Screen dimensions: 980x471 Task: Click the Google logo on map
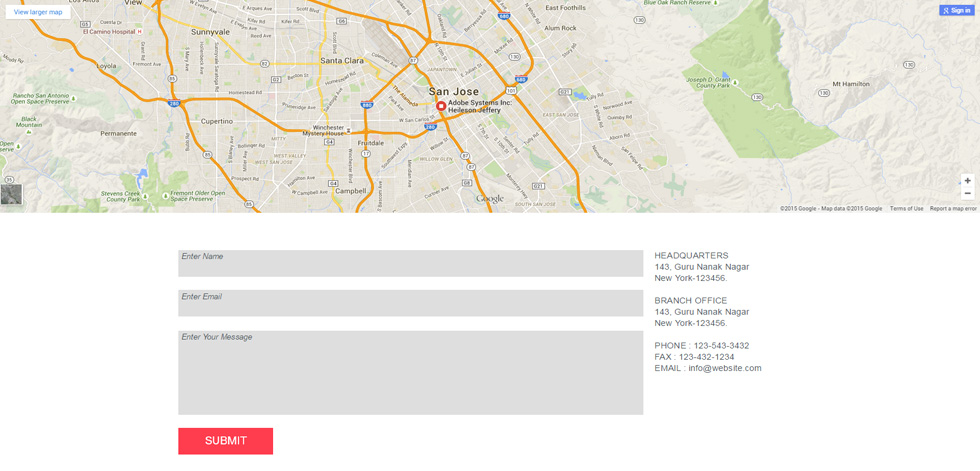pos(490,199)
